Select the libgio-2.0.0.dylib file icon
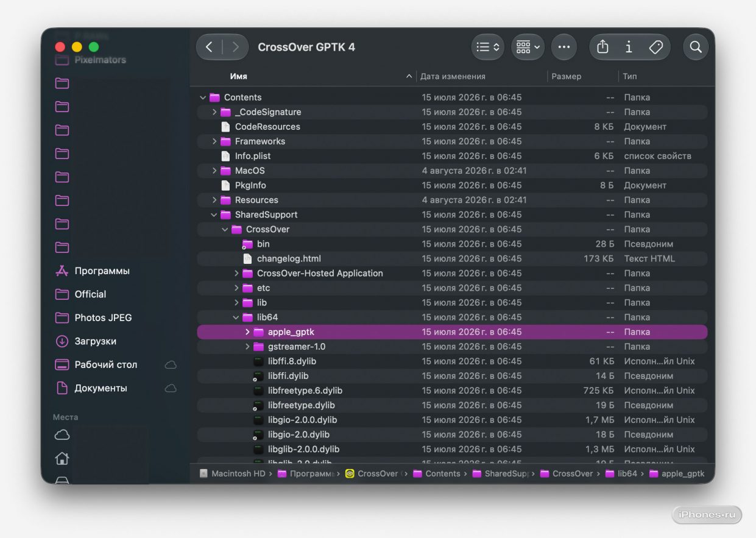This screenshot has width=756, height=538. coord(258,420)
